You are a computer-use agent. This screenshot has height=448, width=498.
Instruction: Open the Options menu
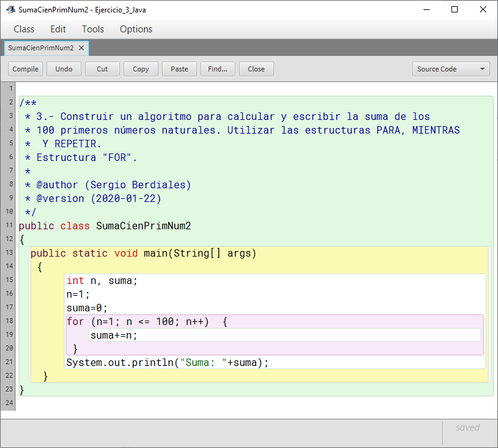coord(136,29)
